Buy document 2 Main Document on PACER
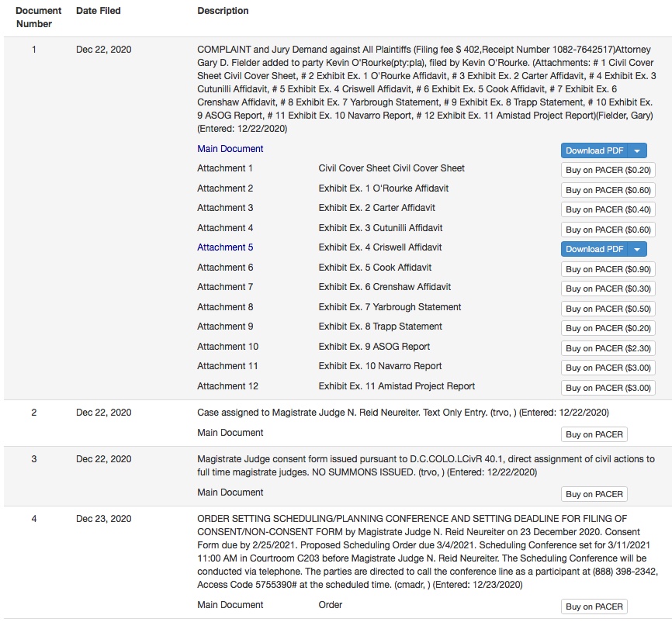 pyautogui.click(x=594, y=434)
